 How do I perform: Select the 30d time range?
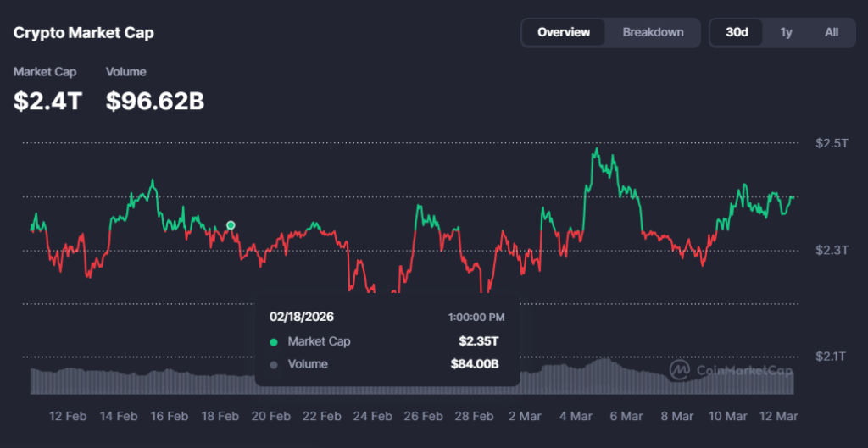click(x=737, y=32)
